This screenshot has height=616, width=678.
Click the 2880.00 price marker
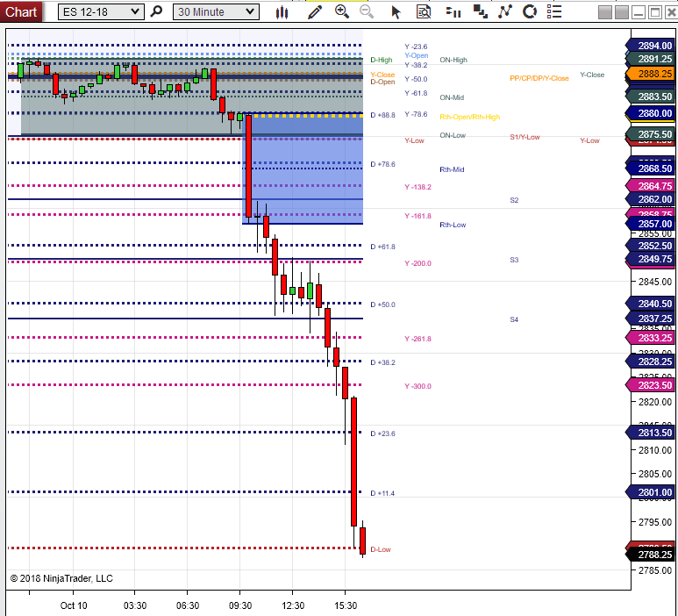point(650,113)
